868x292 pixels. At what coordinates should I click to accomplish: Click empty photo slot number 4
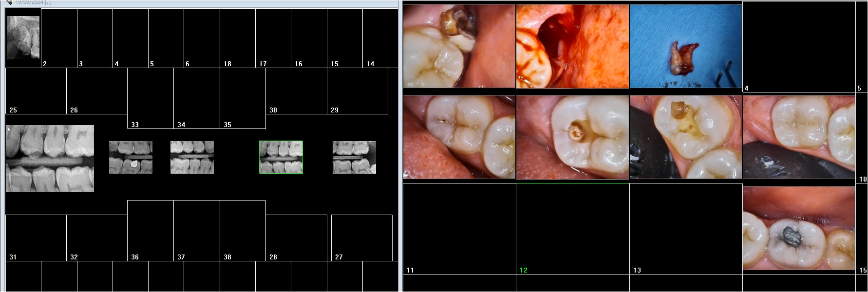tap(798, 46)
